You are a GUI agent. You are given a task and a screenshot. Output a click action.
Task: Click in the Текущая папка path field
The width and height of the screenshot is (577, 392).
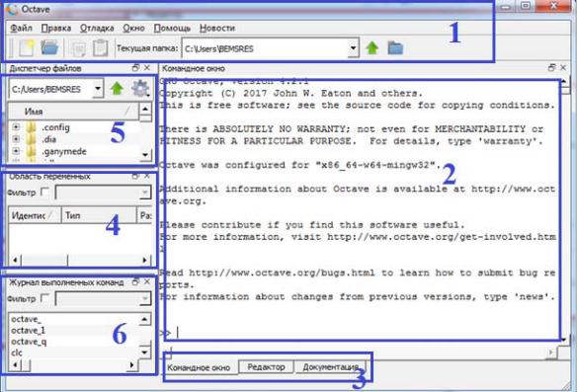[265, 48]
